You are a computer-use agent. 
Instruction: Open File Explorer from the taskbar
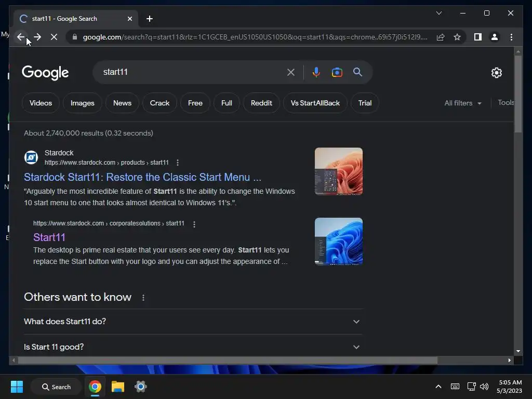click(x=118, y=387)
